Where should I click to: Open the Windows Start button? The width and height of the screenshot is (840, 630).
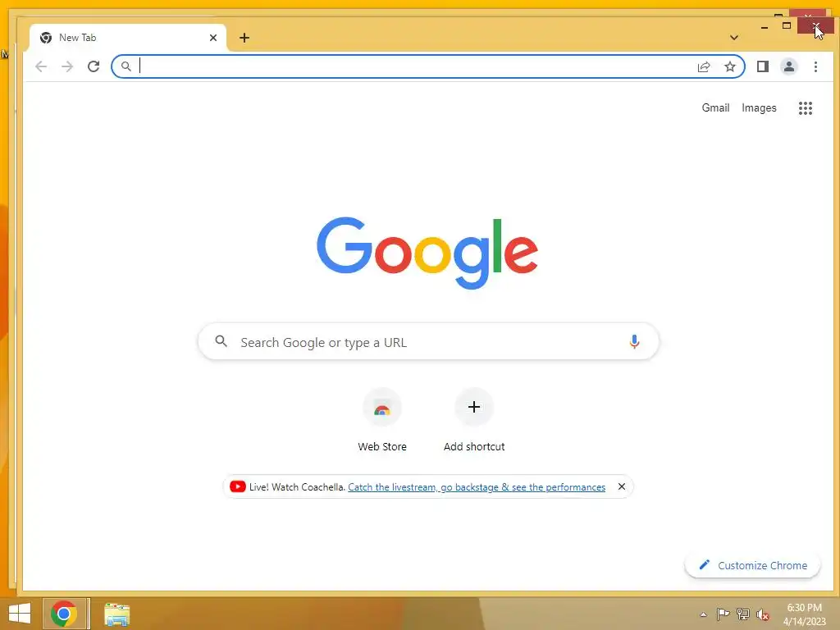[x=20, y=614]
